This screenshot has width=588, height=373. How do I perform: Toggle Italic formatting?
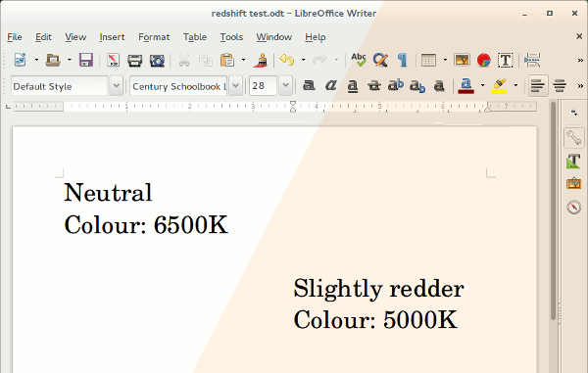point(331,86)
